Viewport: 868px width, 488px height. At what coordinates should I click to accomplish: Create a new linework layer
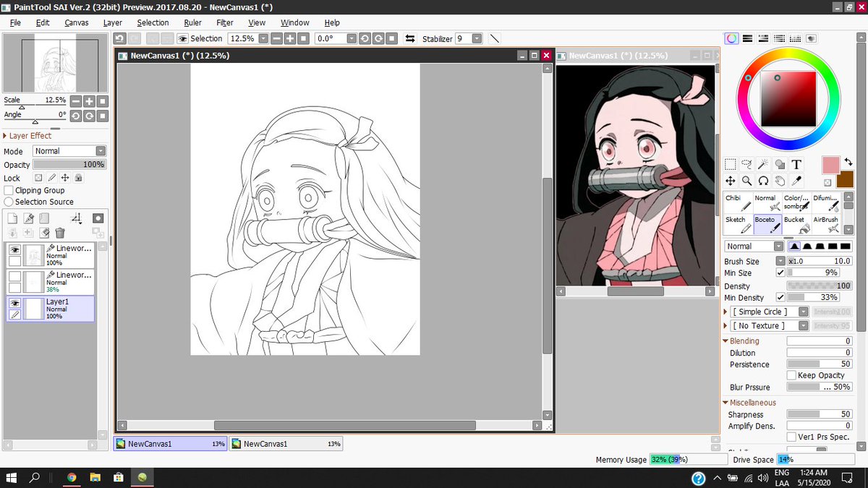(x=28, y=218)
